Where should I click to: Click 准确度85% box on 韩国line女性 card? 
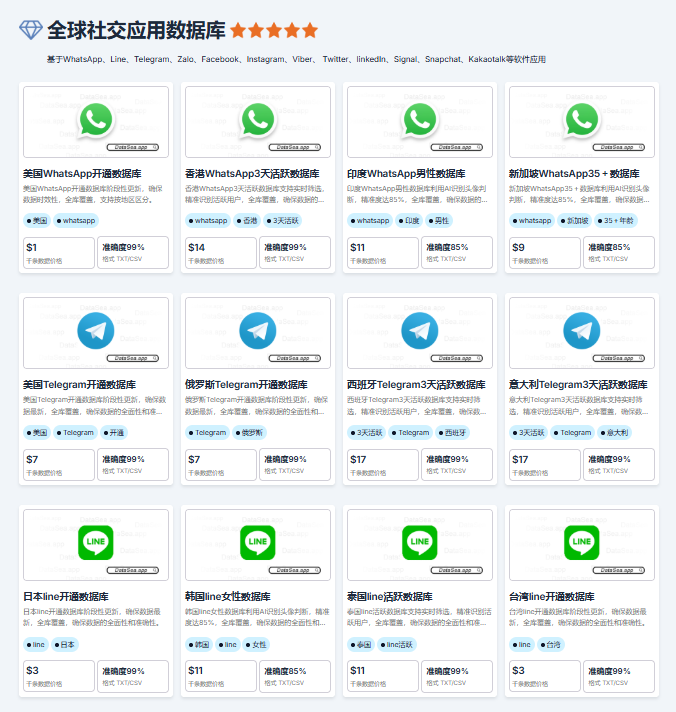tap(295, 676)
